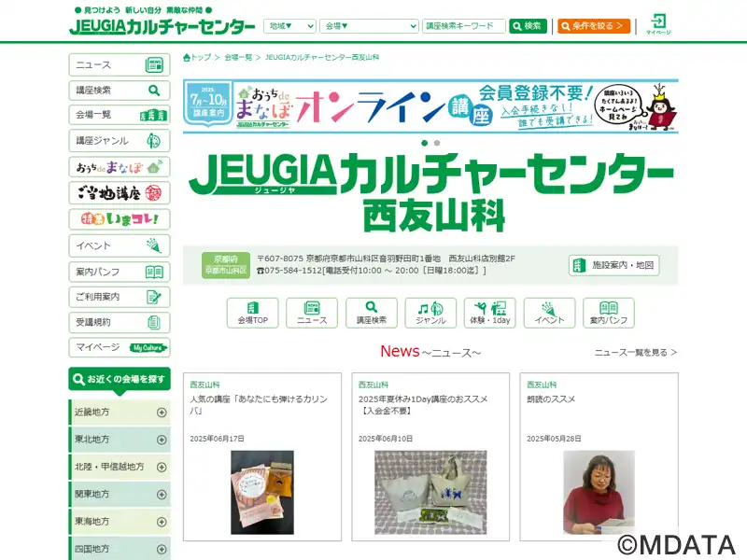Focus the 講座検索キーワード input field
747x560 pixels.
[x=463, y=26]
